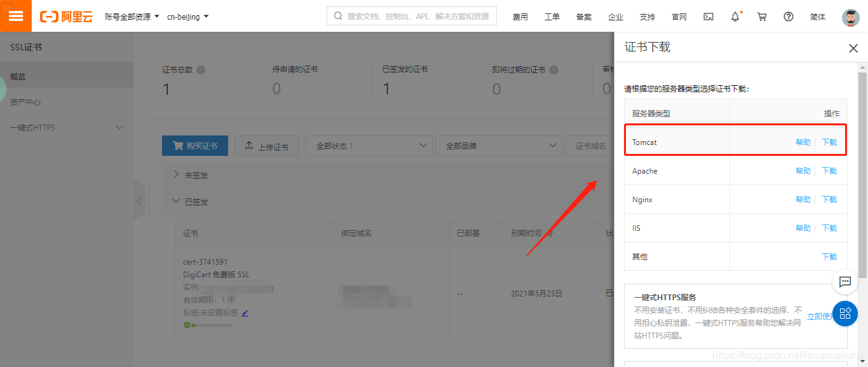Download the Nginx certificate
Screen dimensions: 868x367
coord(829,200)
